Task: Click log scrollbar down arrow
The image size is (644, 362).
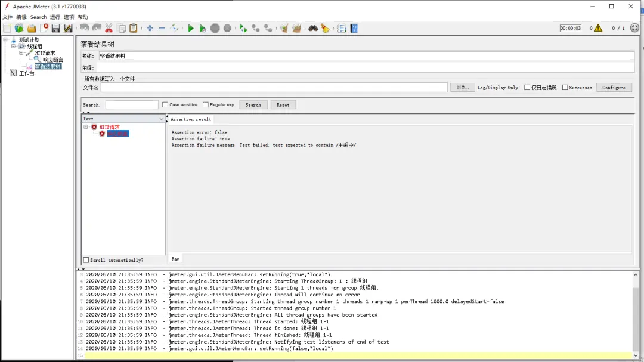Action: (x=636, y=355)
